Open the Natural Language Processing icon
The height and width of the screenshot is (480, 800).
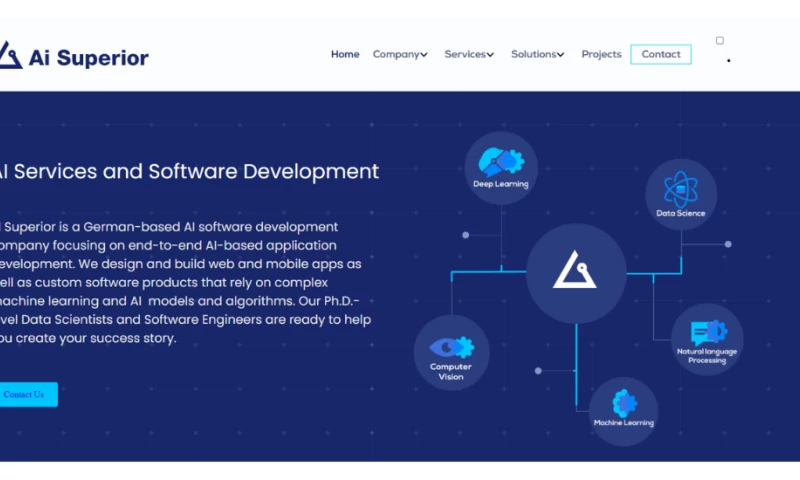point(707,333)
